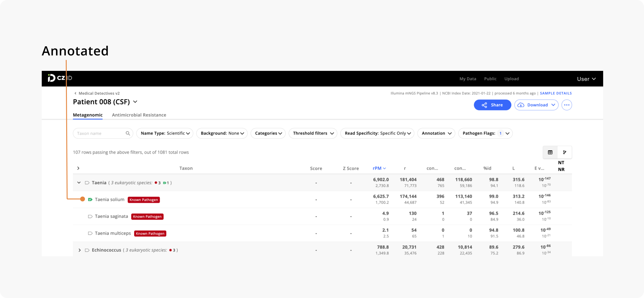Image resolution: width=644 pixels, height=298 pixels.
Task: Sort by the L column header
Action: coord(513,168)
